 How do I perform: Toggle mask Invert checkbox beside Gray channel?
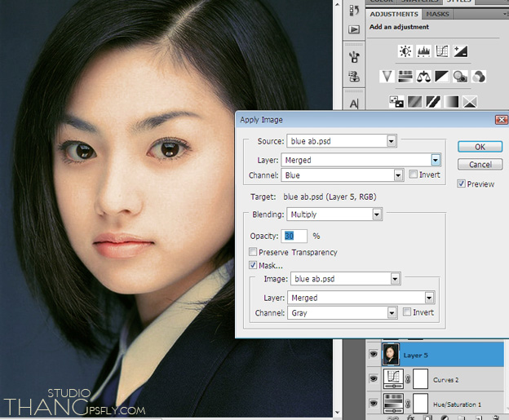pos(407,312)
